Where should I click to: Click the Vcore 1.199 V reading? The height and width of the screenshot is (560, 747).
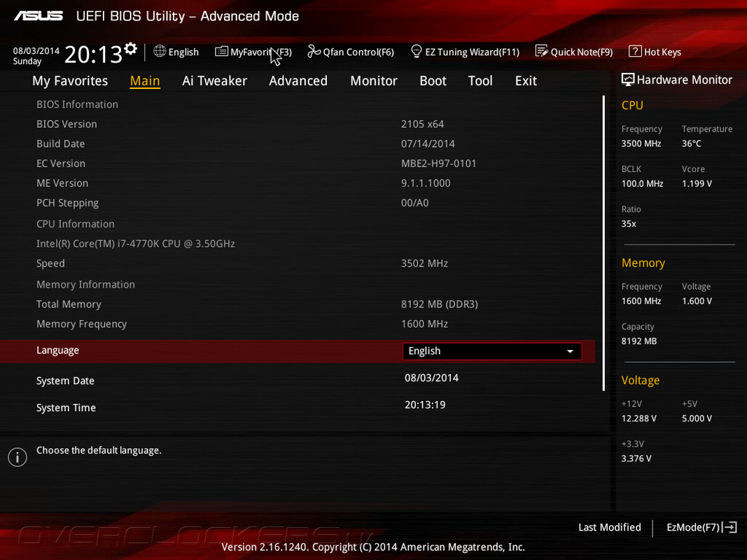697,184
